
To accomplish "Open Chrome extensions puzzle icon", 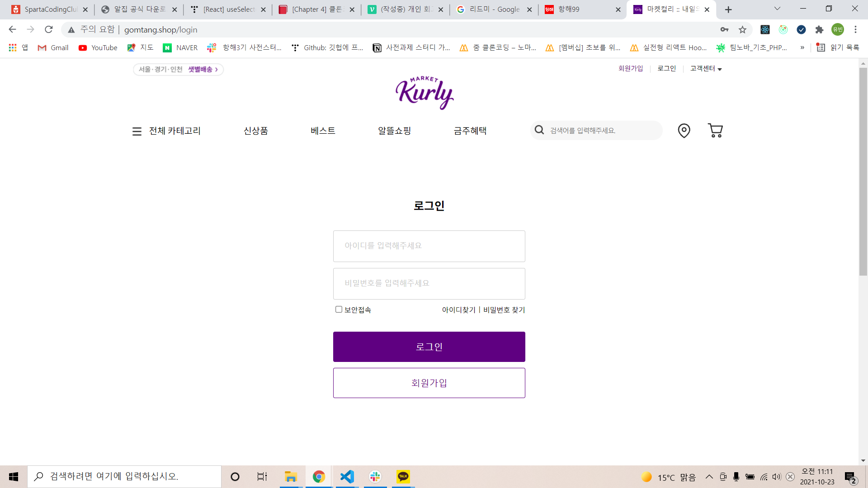I will click(x=819, y=30).
